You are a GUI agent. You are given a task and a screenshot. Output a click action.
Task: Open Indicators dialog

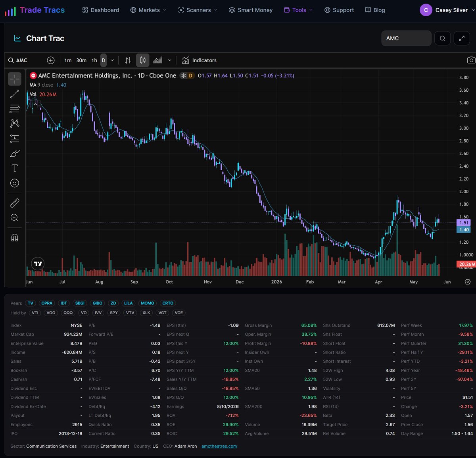pos(199,60)
